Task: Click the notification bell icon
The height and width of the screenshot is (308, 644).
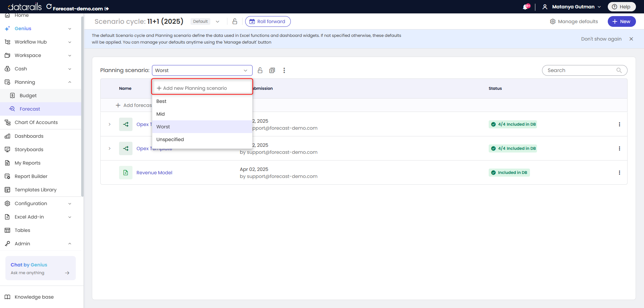Action: pyautogui.click(x=525, y=7)
